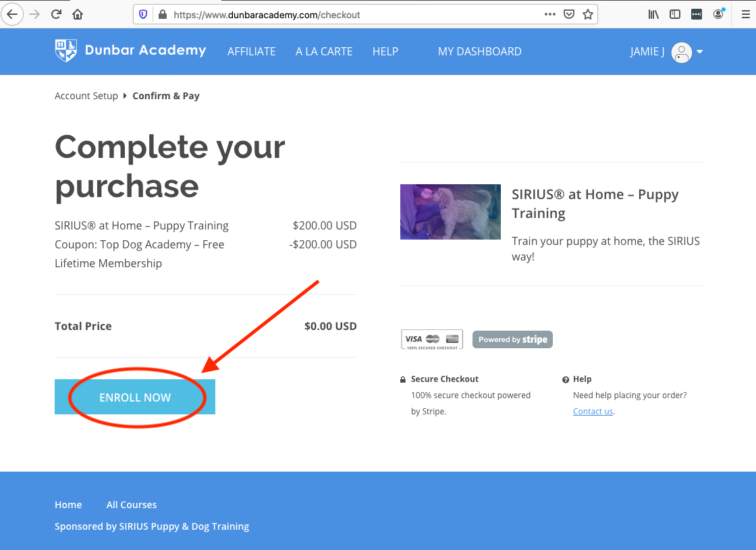Click the '100% secure checkout powered' text
The image size is (756, 550).
click(470, 395)
